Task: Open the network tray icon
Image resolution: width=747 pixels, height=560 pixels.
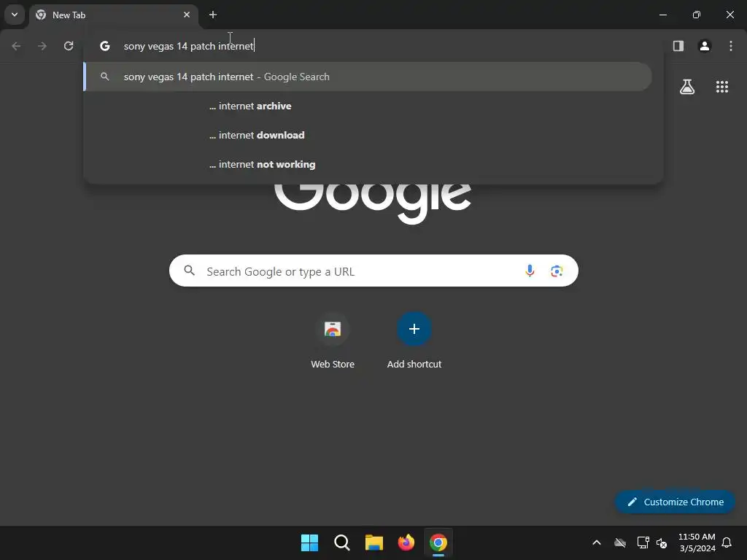Action: tap(643, 542)
